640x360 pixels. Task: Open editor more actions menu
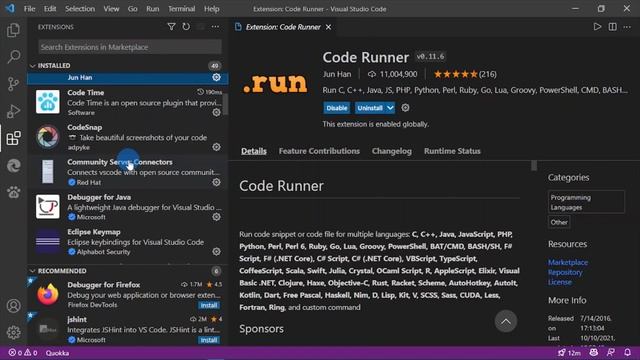(627, 27)
